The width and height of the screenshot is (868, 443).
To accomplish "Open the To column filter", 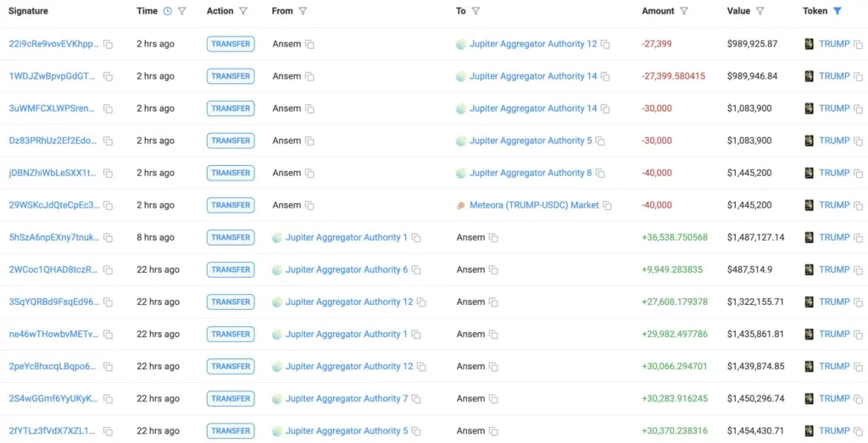I will coord(476,11).
